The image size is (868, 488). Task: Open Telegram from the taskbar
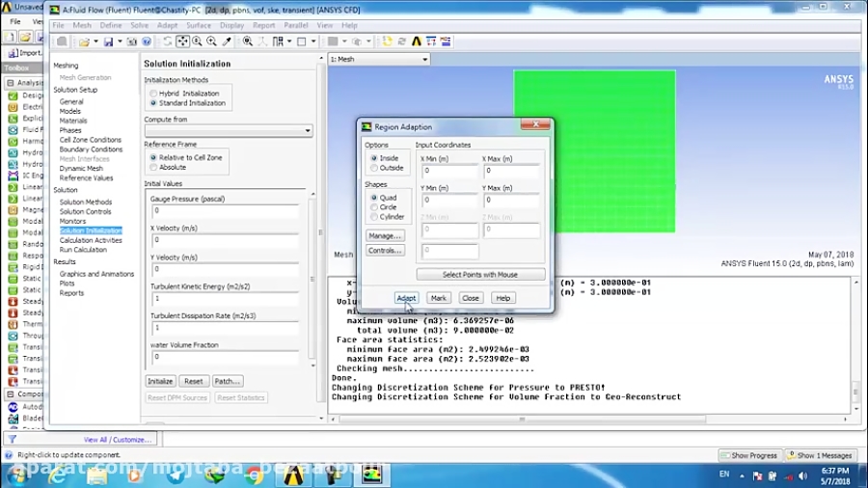point(176,474)
